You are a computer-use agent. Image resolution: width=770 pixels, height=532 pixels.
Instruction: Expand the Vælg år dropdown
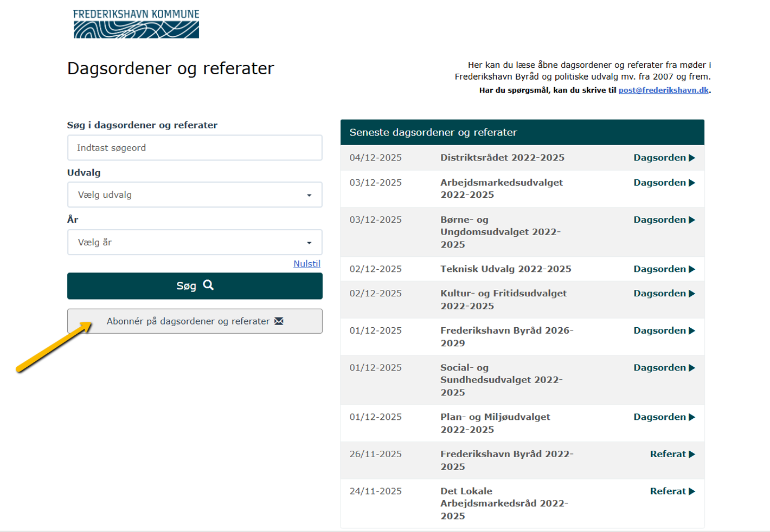[194, 242]
